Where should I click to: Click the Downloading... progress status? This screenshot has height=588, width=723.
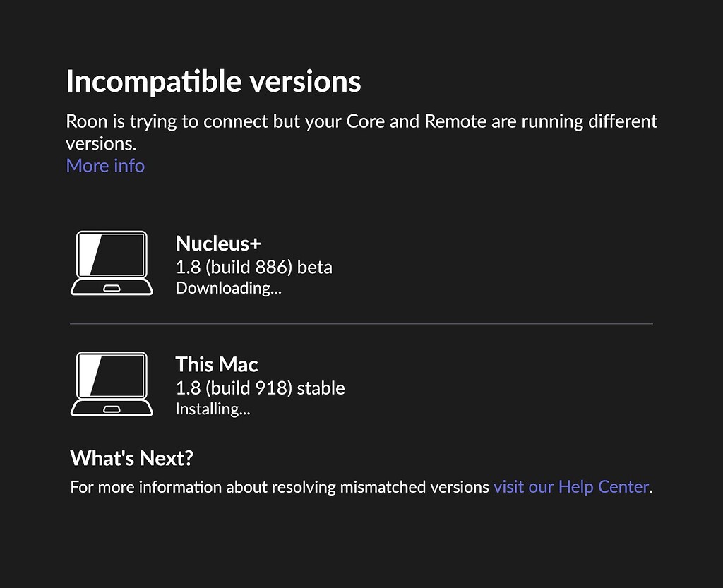click(x=228, y=288)
